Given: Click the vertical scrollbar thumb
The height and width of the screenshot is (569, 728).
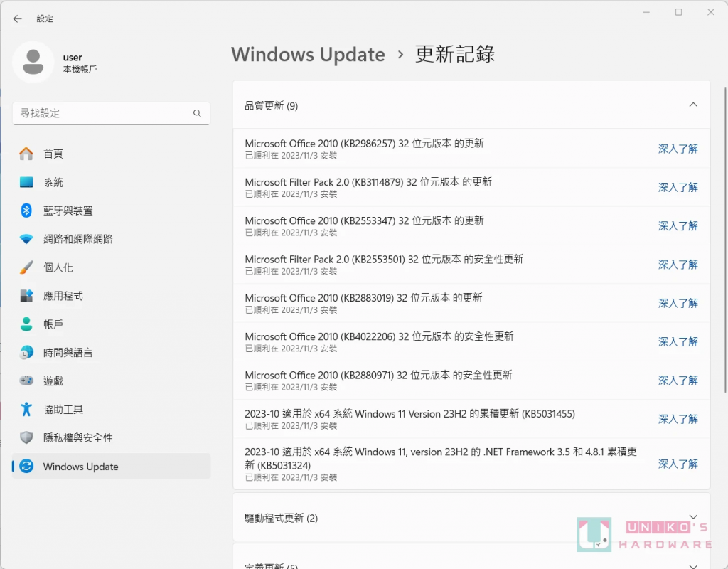Looking at the screenshot, I should pos(724,240).
